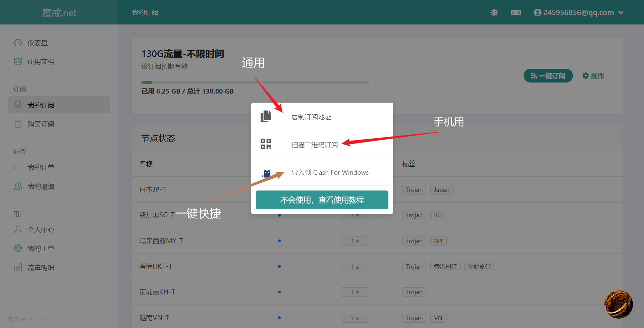Select the 香港HKT-T node name
The width and height of the screenshot is (644, 328).
point(156,266)
